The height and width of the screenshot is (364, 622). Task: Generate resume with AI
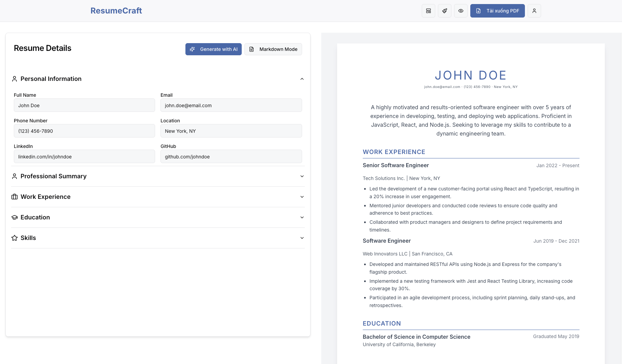pyautogui.click(x=213, y=49)
